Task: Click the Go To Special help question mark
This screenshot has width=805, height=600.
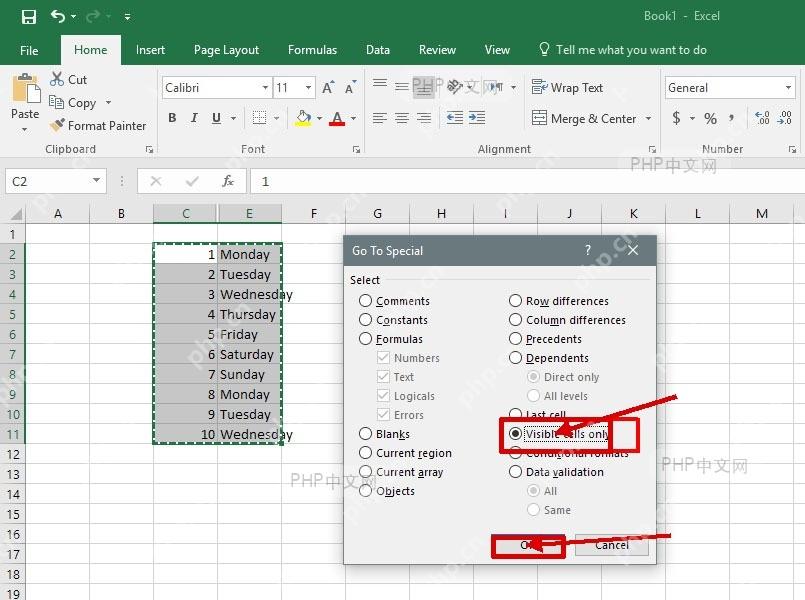Action: coord(588,250)
